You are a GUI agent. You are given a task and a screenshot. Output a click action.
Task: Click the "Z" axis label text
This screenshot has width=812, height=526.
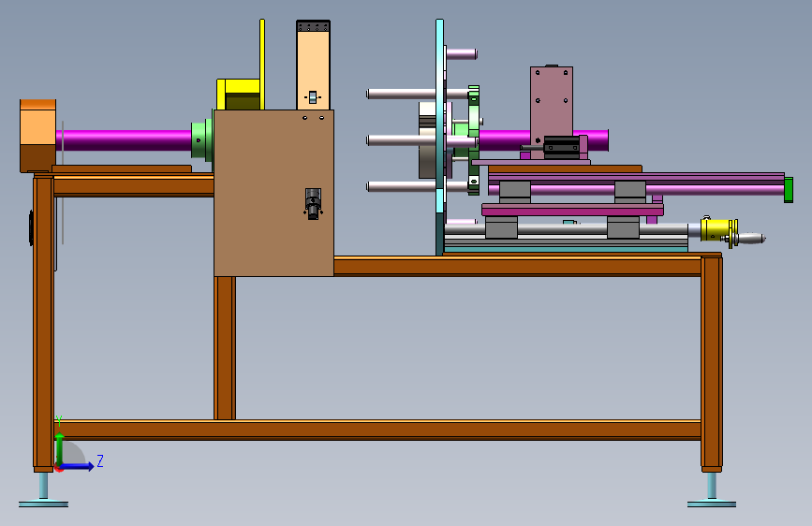pyautogui.click(x=100, y=460)
